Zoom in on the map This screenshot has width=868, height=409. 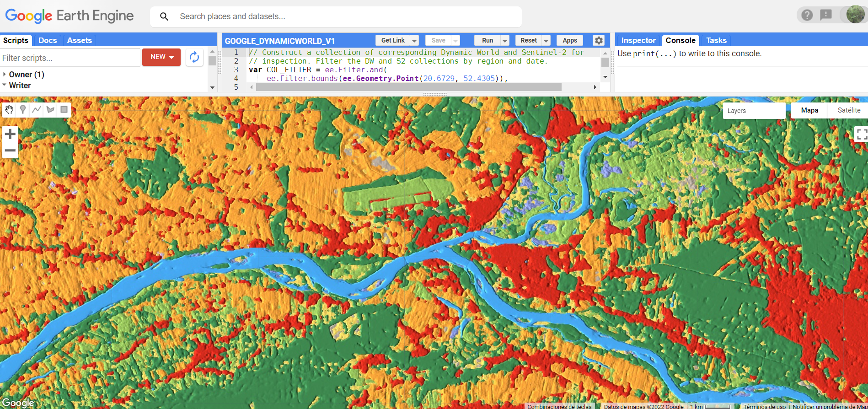coord(10,134)
